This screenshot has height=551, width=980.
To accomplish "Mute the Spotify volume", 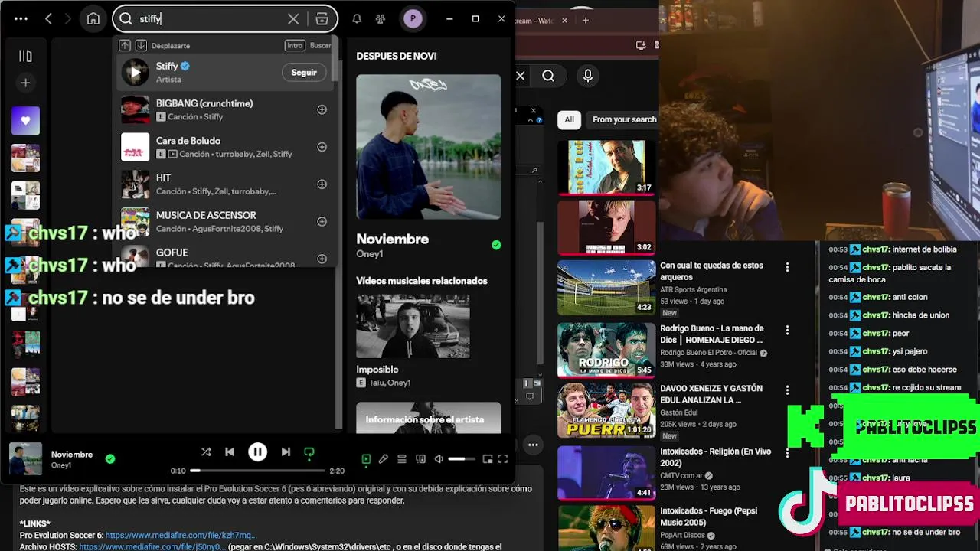I will pos(439,459).
